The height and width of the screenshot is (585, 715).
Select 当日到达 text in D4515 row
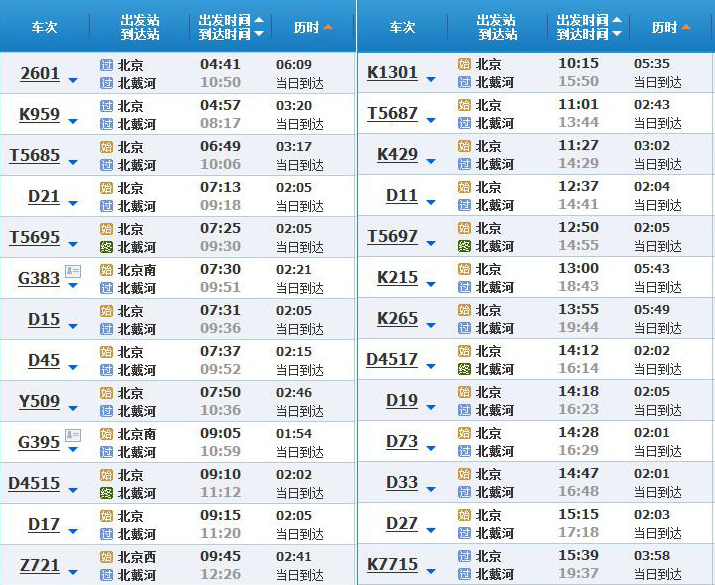pos(300,493)
